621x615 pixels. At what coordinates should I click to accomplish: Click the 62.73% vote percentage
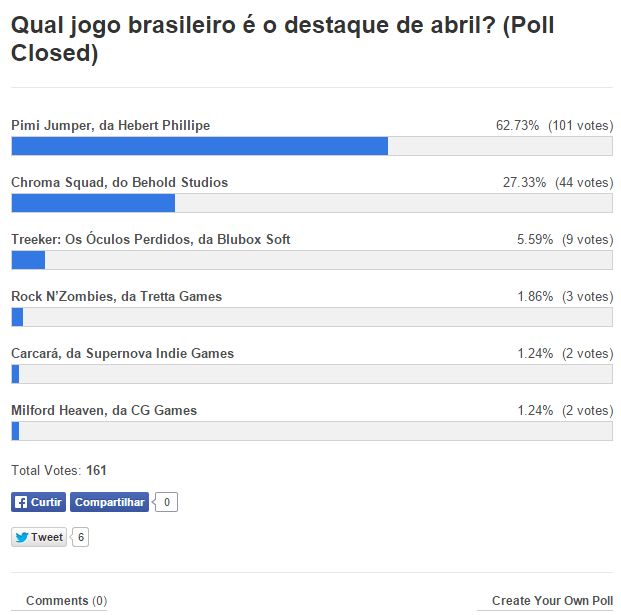coord(517,126)
